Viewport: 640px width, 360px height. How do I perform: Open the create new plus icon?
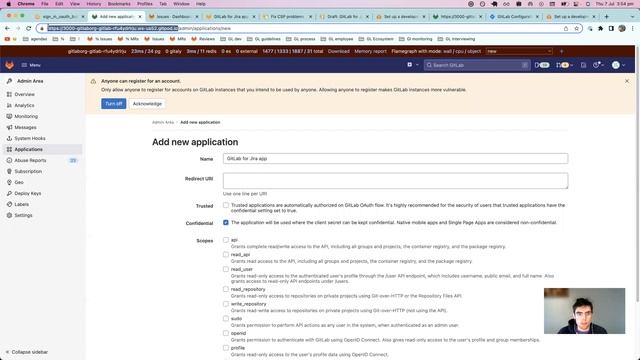tap(410, 65)
